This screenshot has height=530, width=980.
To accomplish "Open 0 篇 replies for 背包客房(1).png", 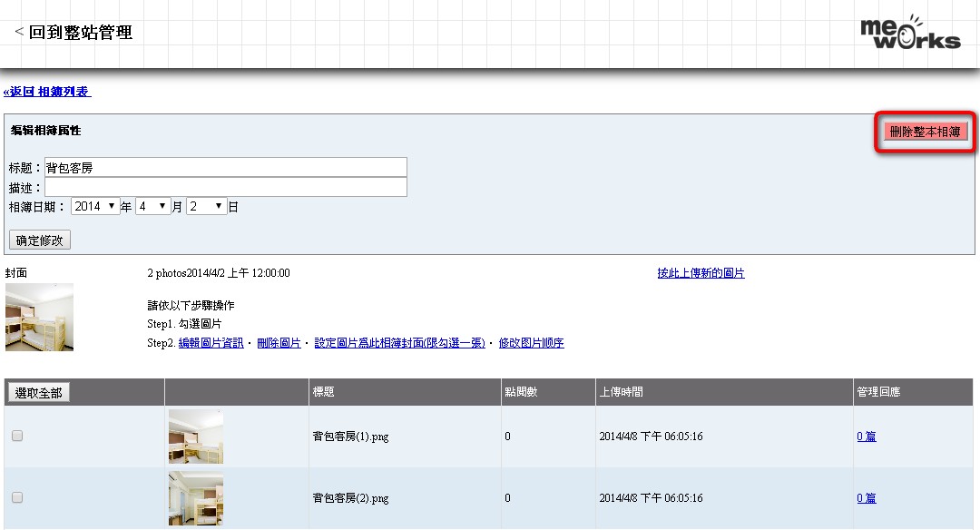I will [866, 437].
